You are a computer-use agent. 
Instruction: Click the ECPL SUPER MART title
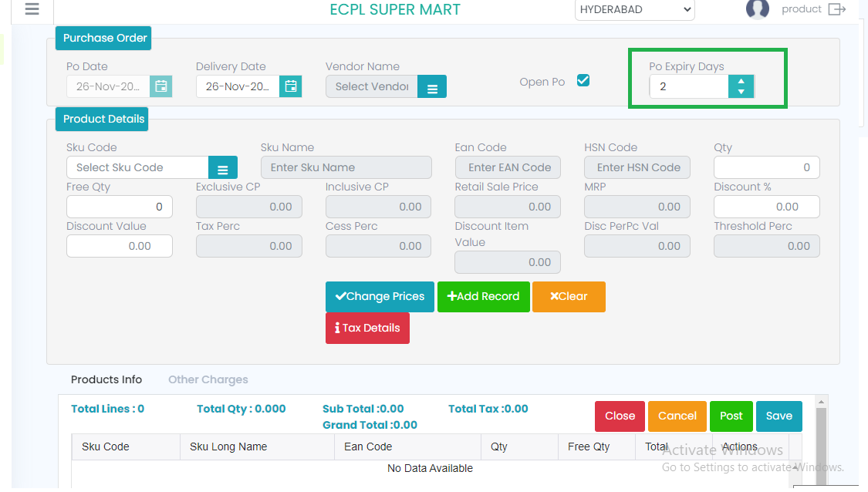395,9
